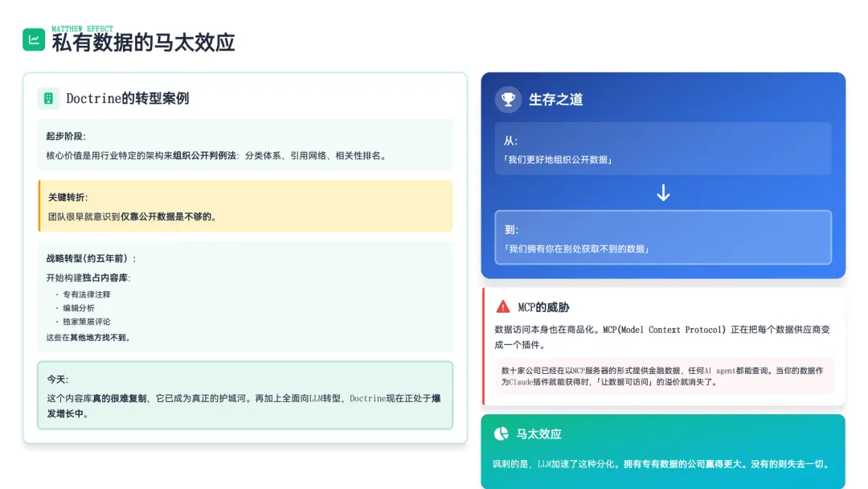Click the pie chart icon beside 马太效应
Screen dimensions: 868x489
tap(501, 434)
